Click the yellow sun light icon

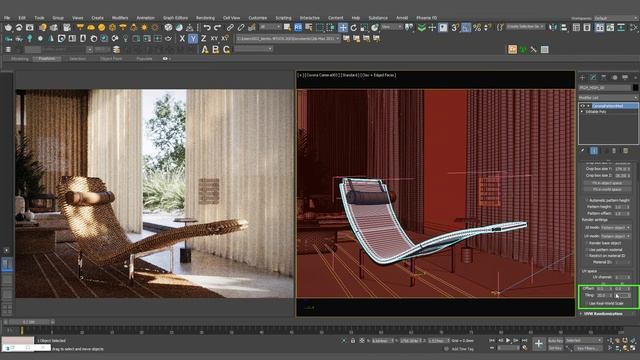144,27
